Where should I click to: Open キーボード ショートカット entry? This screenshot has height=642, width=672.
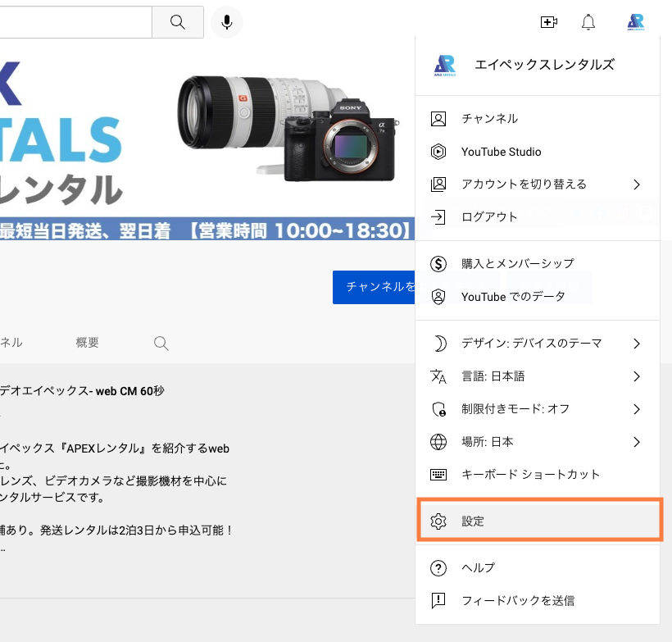(x=538, y=474)
